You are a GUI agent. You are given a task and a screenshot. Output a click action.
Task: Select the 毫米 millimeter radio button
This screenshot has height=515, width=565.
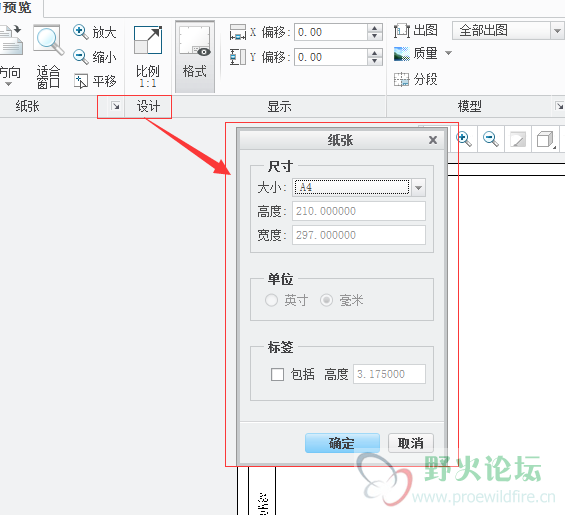tap(326, 300)
